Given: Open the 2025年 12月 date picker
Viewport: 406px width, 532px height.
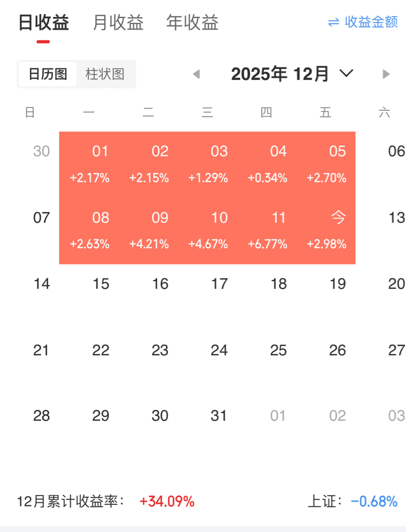Looking at the screenshot, I should click(x=280, y=74).
